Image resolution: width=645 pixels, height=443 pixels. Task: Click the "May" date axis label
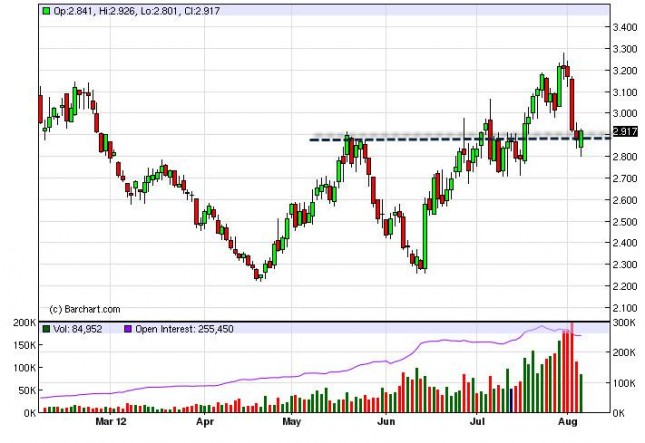click(292, 422)
